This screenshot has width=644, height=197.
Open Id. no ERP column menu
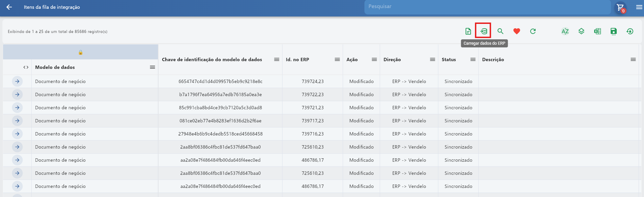[337, 60]
